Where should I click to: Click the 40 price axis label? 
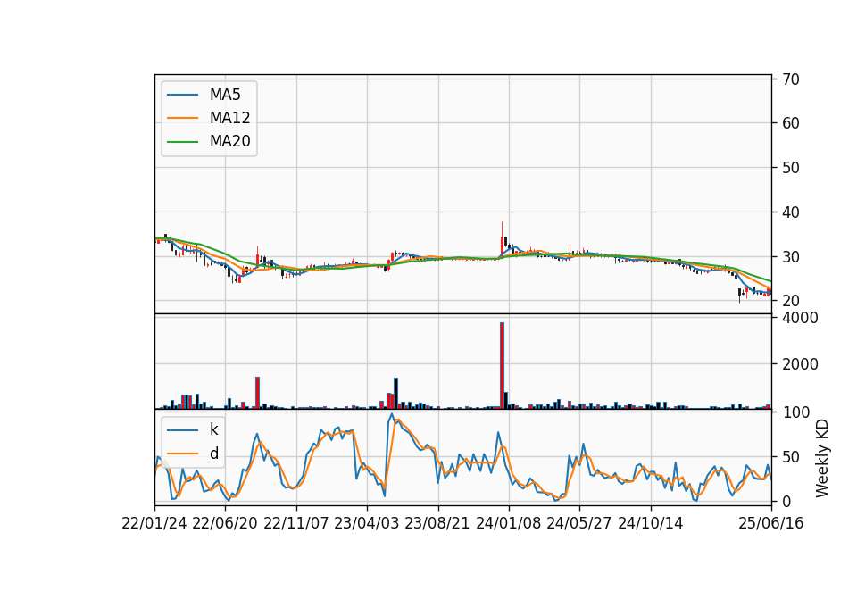point(791,212)
